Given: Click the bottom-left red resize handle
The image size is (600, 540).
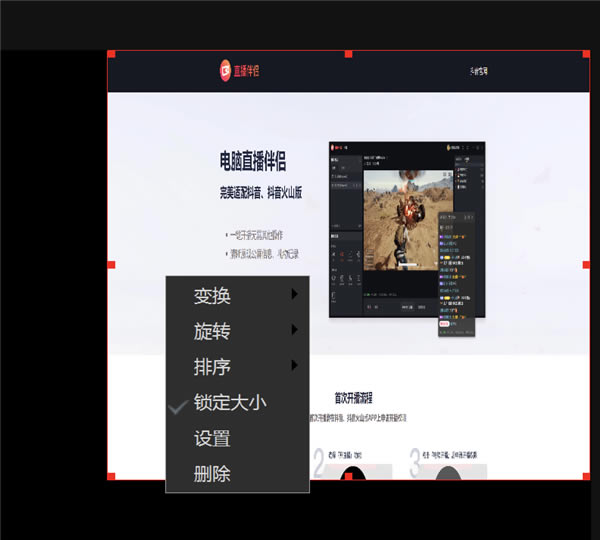Looking at the screenshot, I should point(110,476).
